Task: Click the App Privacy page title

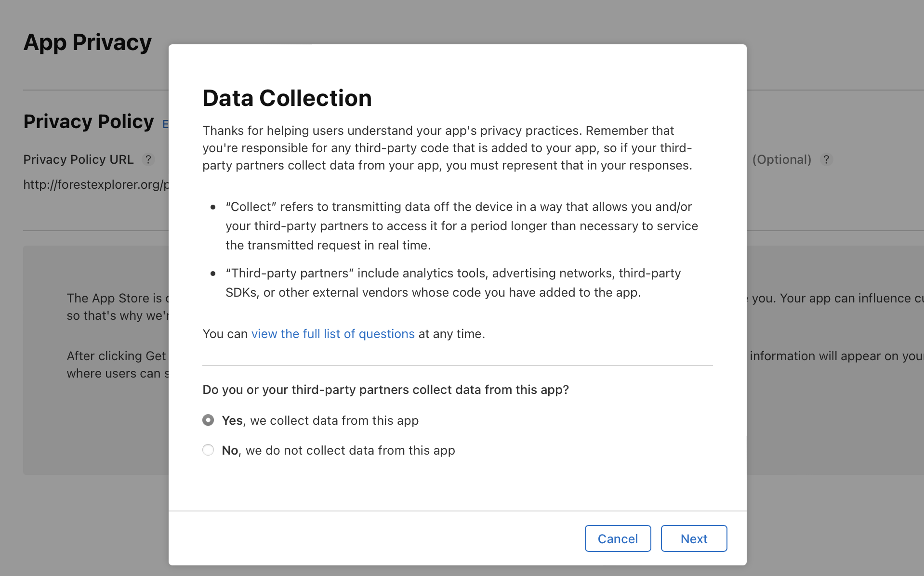Action: coord(88,42)
